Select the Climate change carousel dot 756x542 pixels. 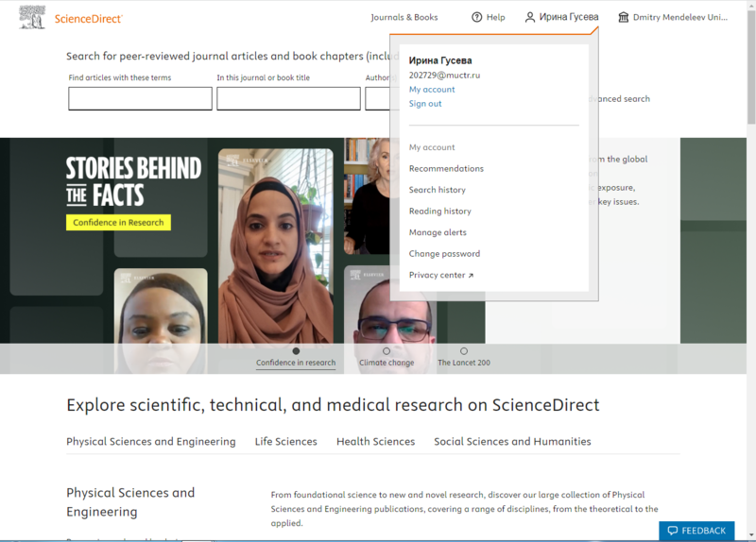pyautogui.click(x=387, y=351)
